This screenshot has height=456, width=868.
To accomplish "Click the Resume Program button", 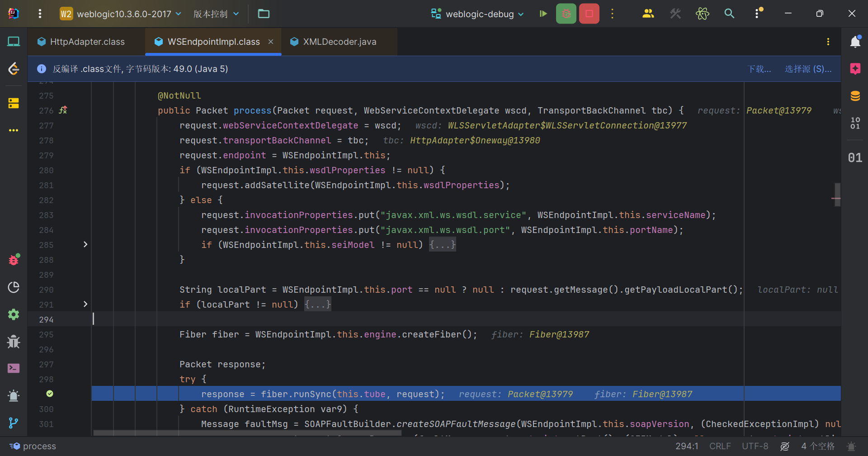I will [543, 14].
